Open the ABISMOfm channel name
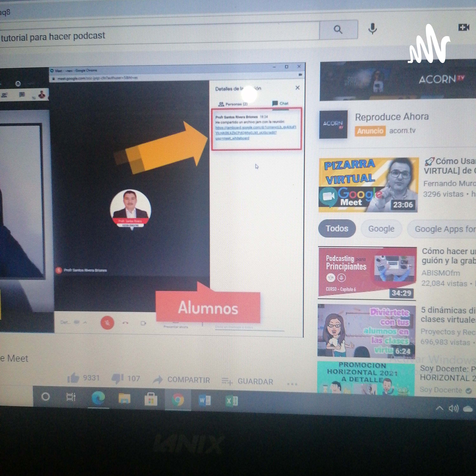The width and height of the screenshot is (476, 476). click(x=440, y=273)
